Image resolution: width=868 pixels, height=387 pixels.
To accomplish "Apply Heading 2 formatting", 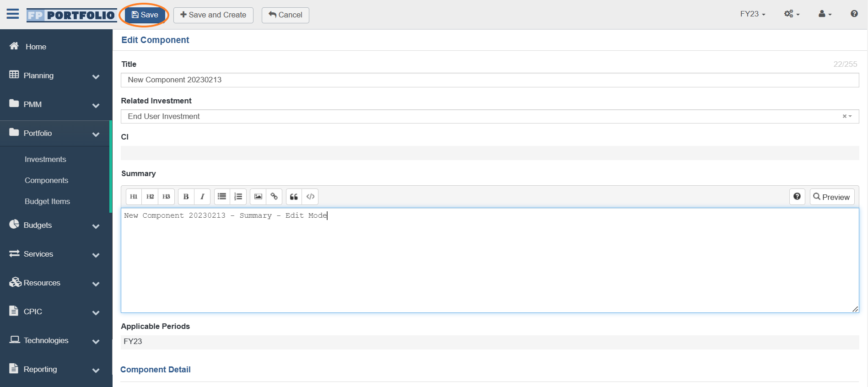I will tap(150, 197).
